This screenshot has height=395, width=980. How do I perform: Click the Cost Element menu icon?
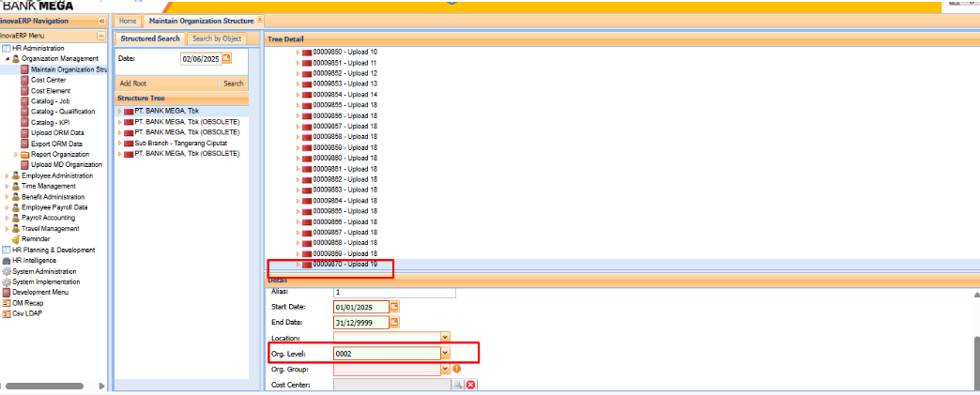click(x=25, y=91)
